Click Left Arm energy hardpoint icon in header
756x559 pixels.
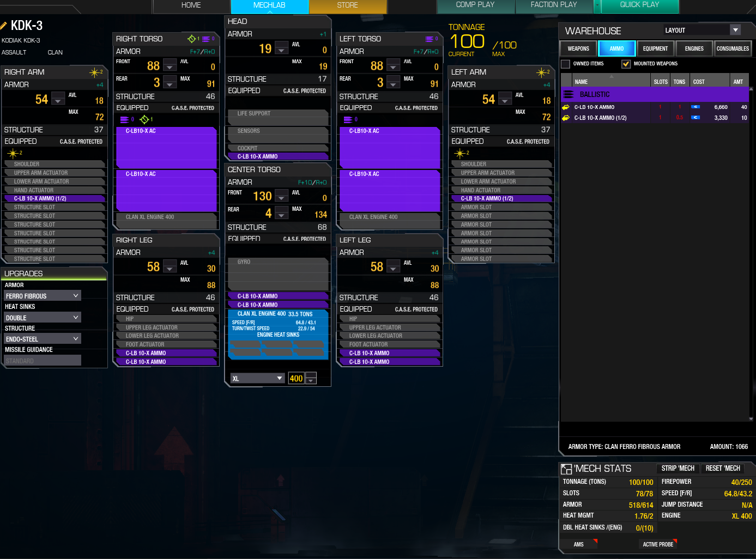(x=542, y=72)
